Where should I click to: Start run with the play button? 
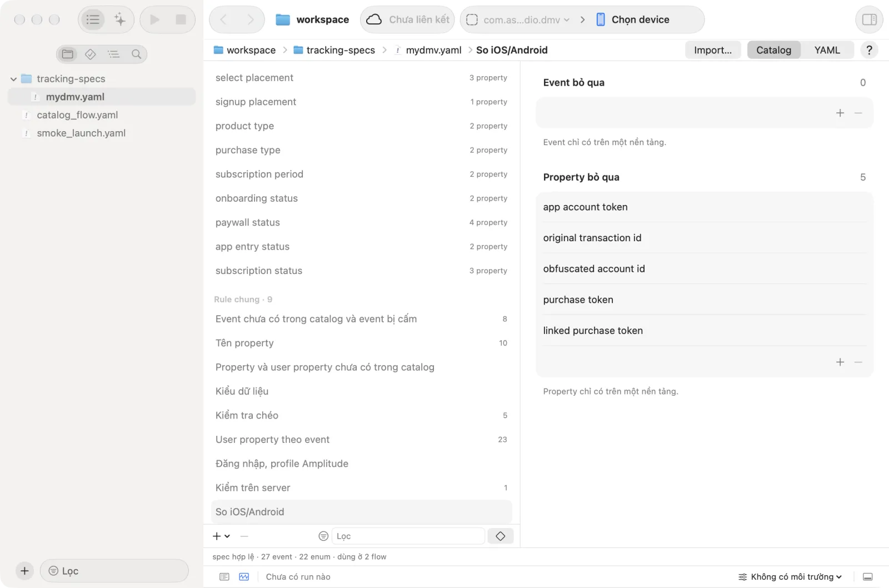pyautogui.click(x=155, y=20)
